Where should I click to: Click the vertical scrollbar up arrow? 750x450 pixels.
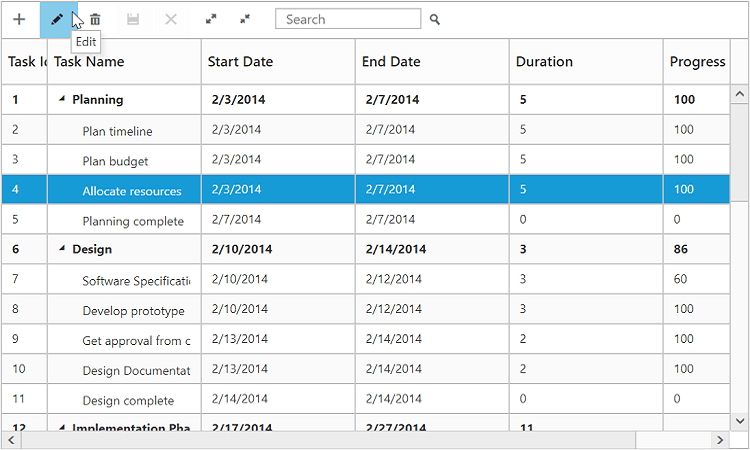tap(740, 95)
